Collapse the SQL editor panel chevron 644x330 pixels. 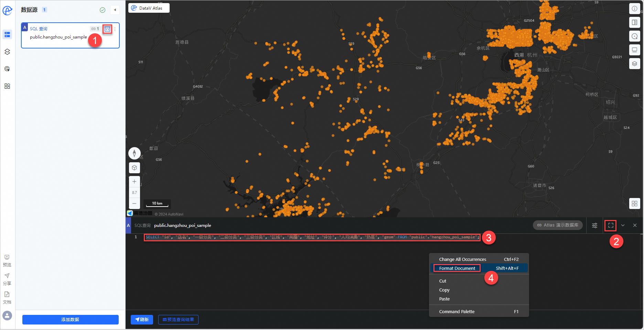pyautogui.click(x=623, y=225)
